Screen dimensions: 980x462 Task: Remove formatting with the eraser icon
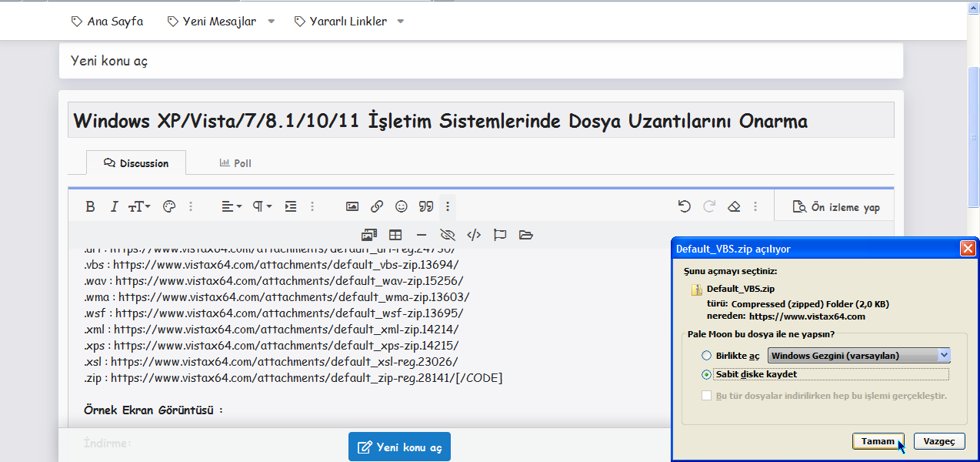coord(734,206)
